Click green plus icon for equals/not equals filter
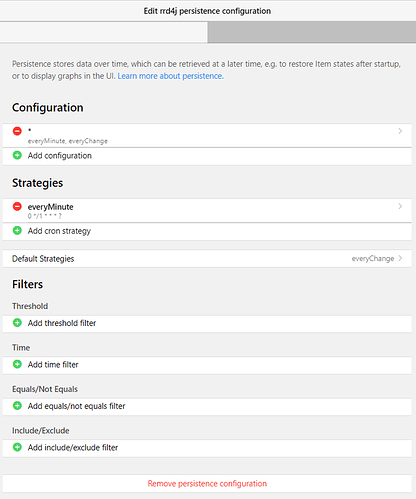Screen dimensions: 416x499 pyautogui.click(x=17, y=406)
